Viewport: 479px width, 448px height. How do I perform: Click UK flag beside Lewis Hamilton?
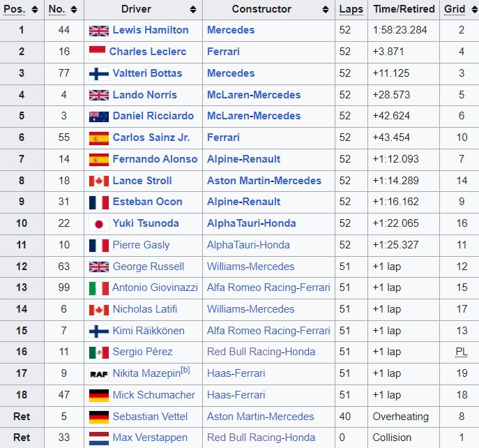coord(99,31)
